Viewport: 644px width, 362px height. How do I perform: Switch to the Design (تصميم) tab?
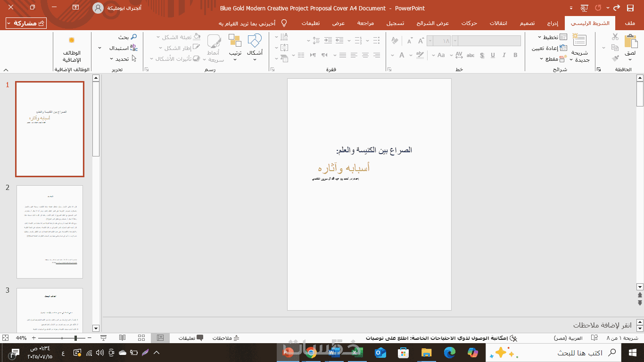point(528,23)
